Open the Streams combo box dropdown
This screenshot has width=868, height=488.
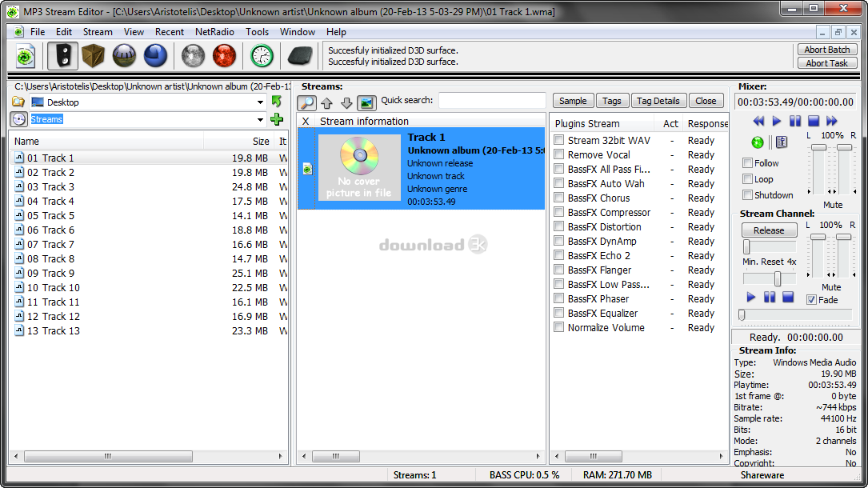point(261,119)
